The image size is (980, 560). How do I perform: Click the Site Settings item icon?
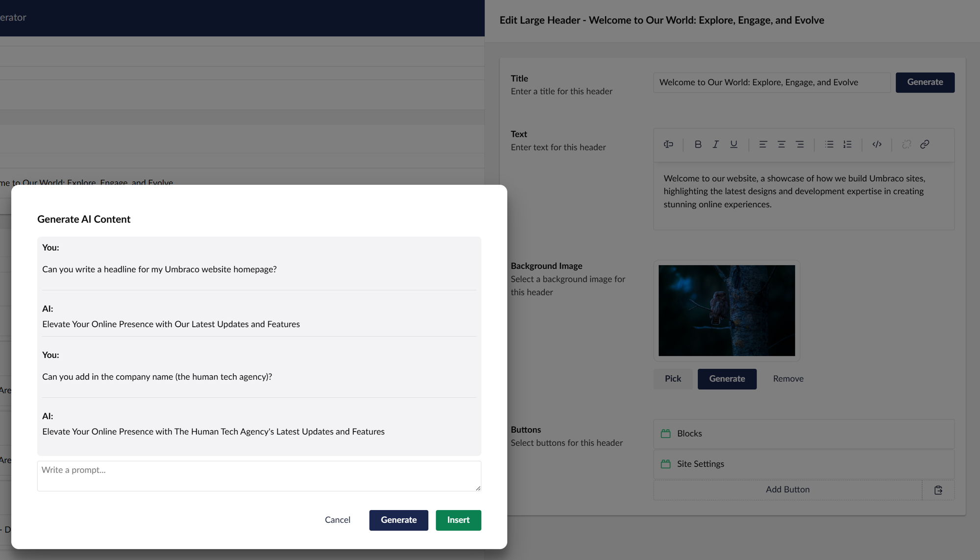pyautogui.click(x=665, y=464)
